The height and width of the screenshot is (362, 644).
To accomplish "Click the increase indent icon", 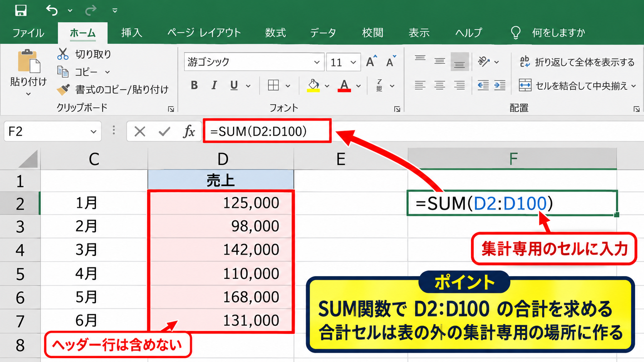I will (x=500, y=85).
